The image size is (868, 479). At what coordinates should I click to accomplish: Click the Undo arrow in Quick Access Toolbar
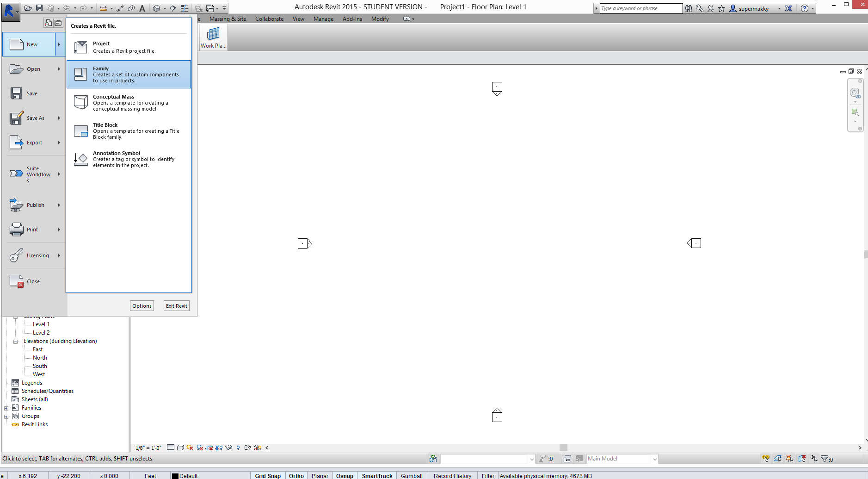pyautogui.click(x=67, y=8)
